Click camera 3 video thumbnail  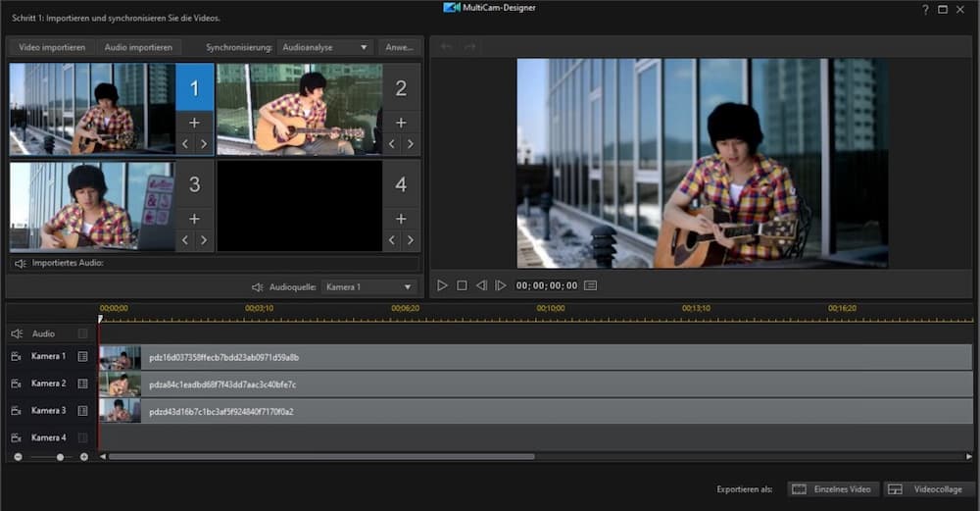(x=92, y=206)
